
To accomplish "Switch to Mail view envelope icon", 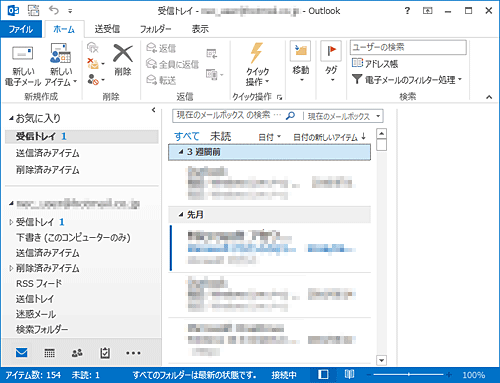I will (x=22, y=352).
